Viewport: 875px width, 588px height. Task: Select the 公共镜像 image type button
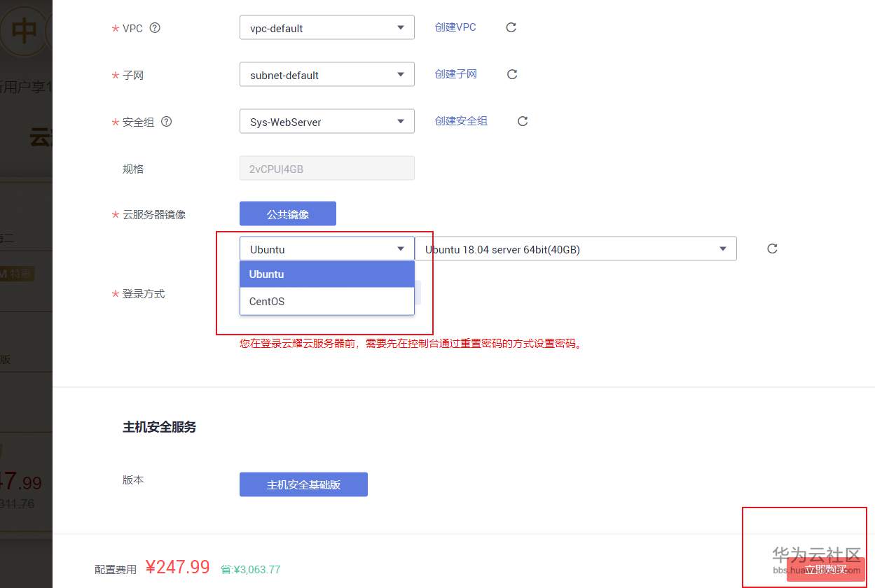288,214
